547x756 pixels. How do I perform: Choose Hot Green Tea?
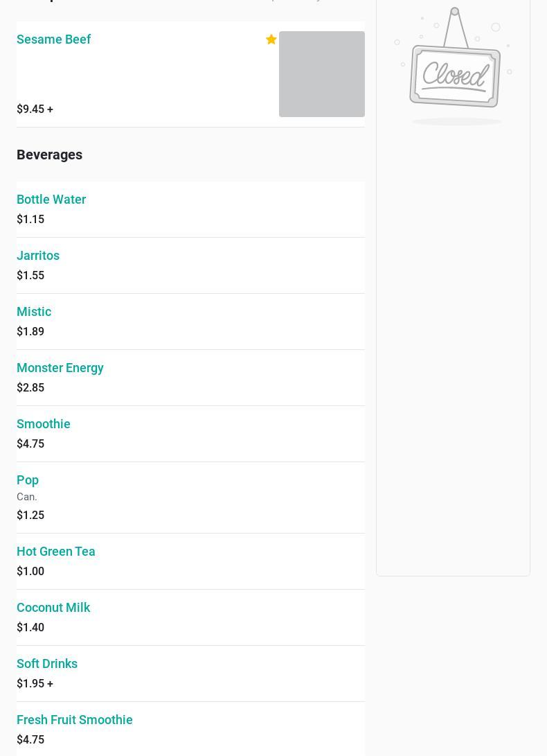[56, 552]
